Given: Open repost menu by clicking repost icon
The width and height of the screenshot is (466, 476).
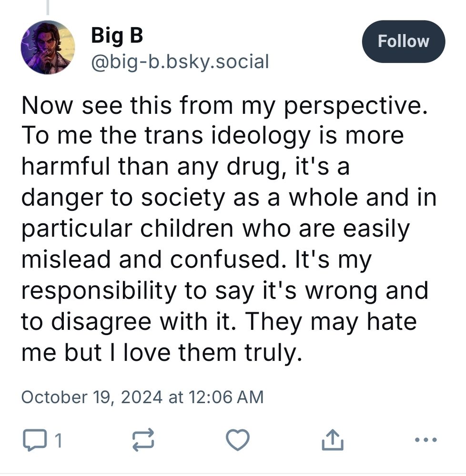Looking at the screenshot, I should (144, 440).
